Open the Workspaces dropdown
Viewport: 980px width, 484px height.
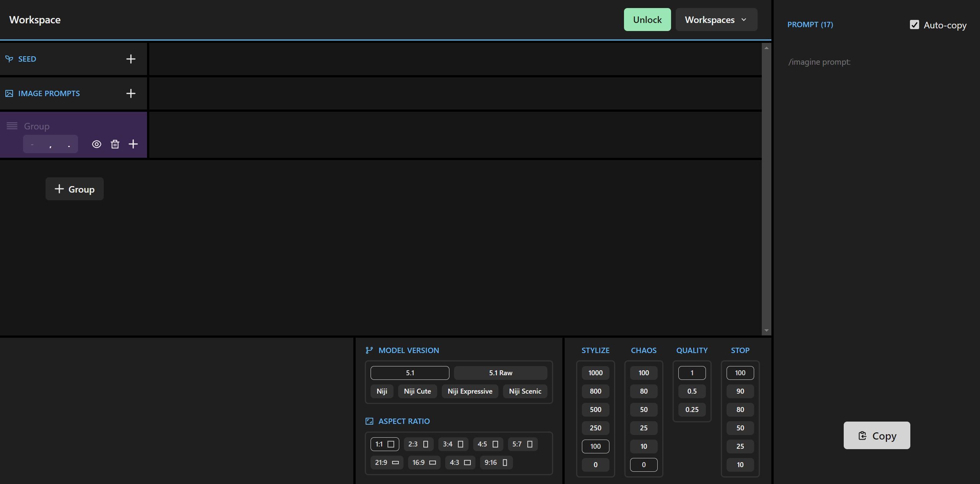point(715,19)
